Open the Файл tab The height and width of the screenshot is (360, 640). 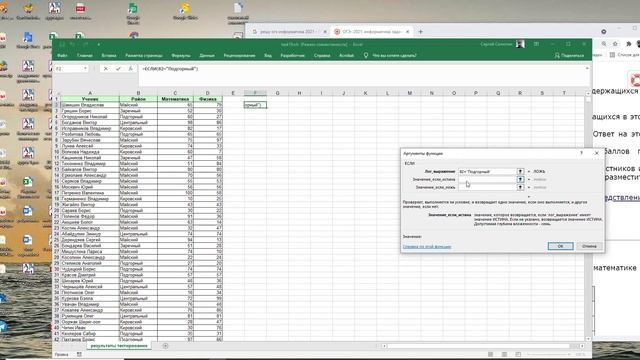point(62,56)
